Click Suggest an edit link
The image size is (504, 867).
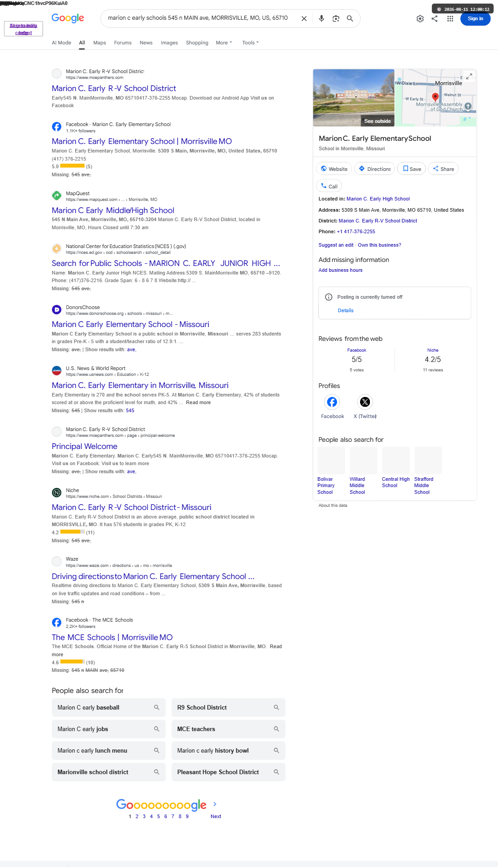point(336,245)
